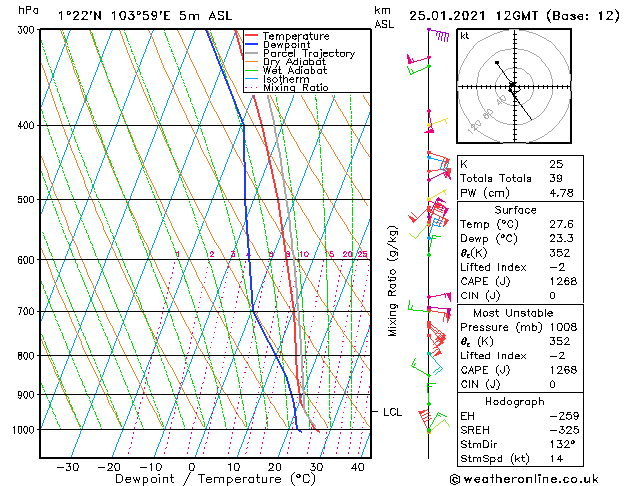The height and width of the screenshot is (486, 629).
Task: Click the LCL marker on the height axis
Action: pos(393,411)
